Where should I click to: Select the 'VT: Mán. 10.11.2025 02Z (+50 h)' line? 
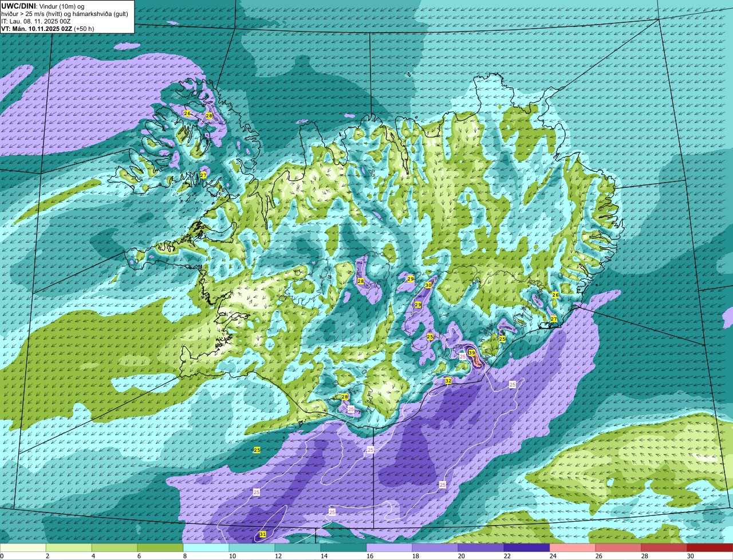coord(48,29)
